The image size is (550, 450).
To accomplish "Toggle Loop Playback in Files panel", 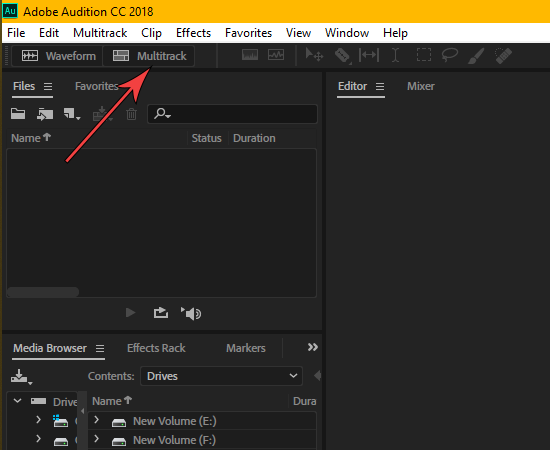I will coord(161,313).
